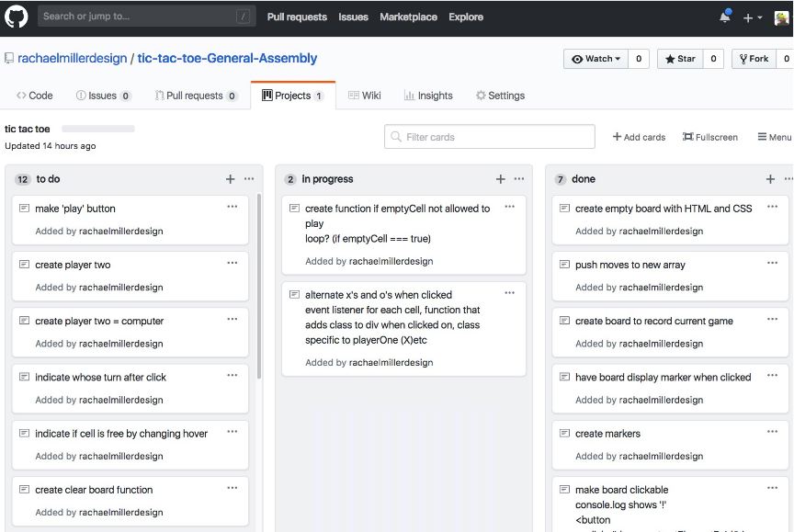The width and height of the screenshot is (794, 532).
Task: Click the note icon on make 'play' button card
Action: point(24,208)
